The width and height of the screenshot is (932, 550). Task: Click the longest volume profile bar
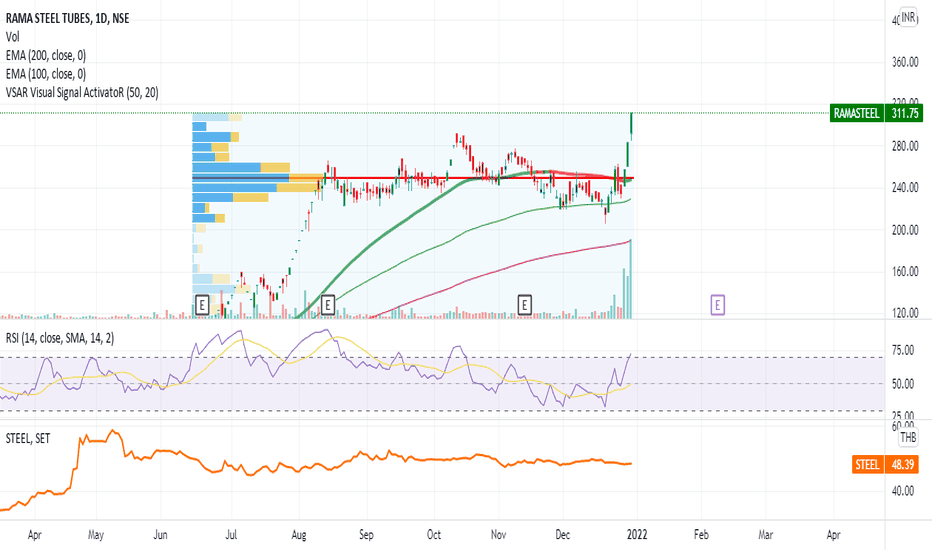[x=259, y=177]
